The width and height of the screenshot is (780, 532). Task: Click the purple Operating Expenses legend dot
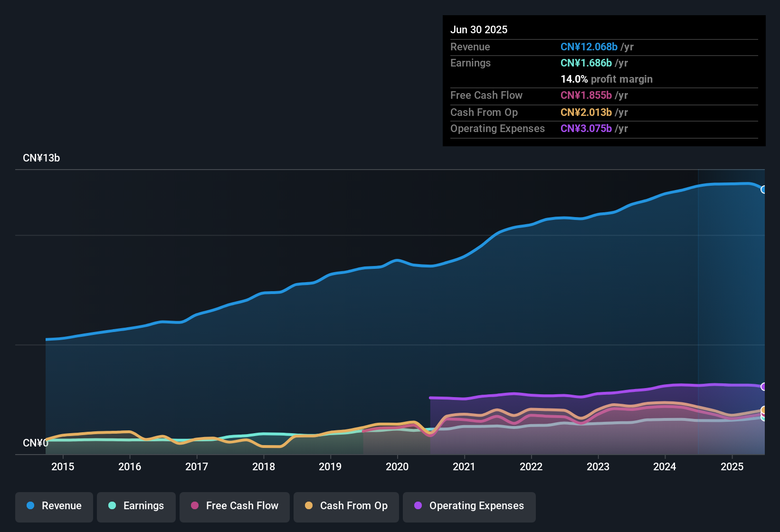418,506
